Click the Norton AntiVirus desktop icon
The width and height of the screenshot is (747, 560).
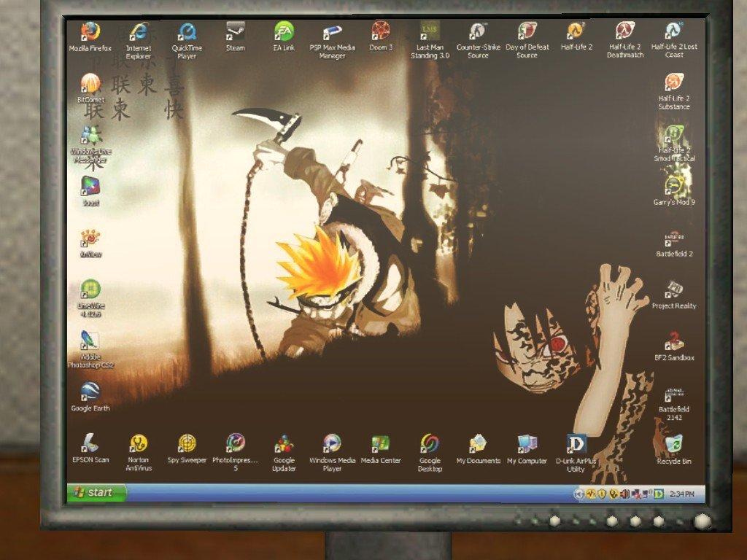tap(139, 444)
